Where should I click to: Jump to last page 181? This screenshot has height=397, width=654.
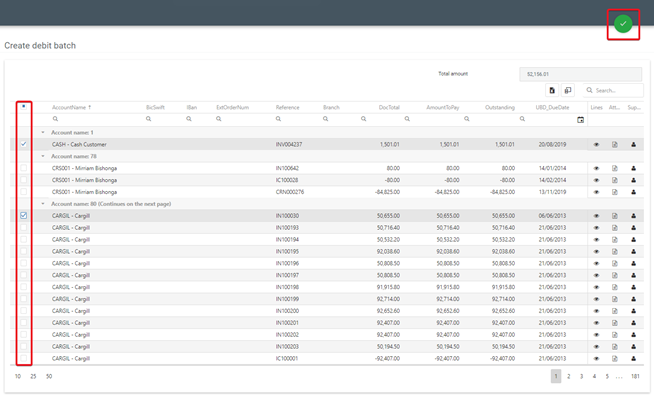point(635,376)
